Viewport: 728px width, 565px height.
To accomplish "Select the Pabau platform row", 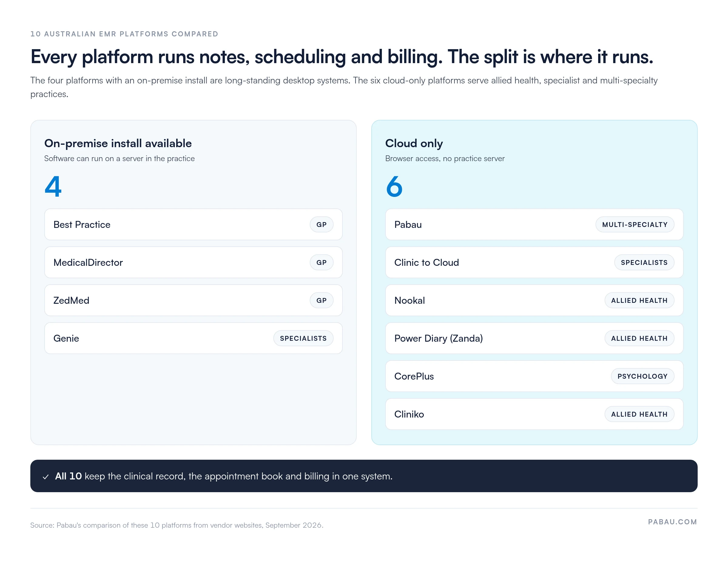I will click(534, 225).
